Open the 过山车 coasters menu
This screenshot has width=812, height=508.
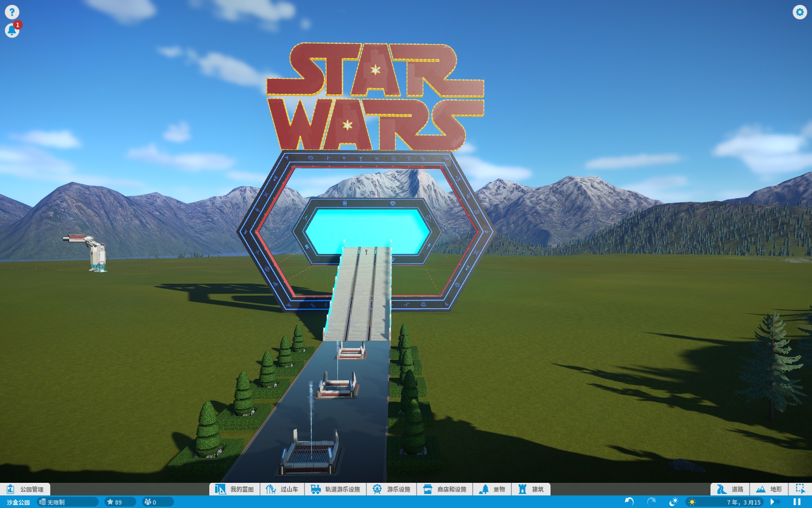click(283, 489)
